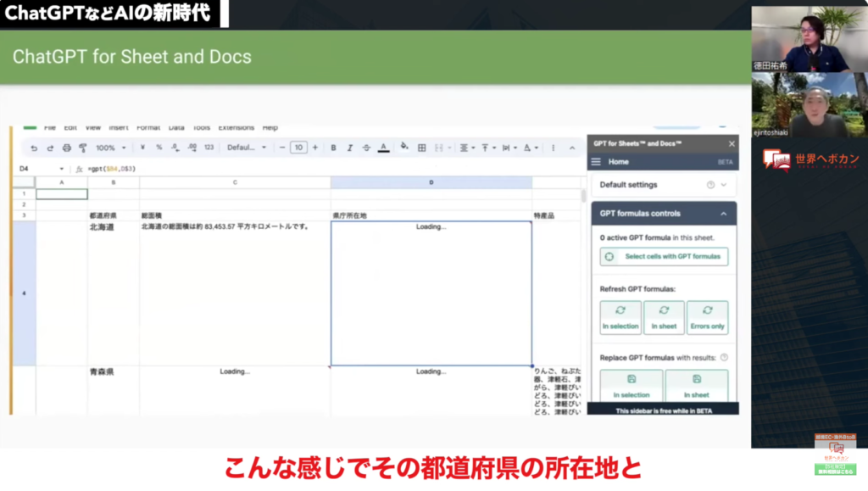This screenshot has height=491, width=868.
Task: Undo the last action in Sheets toolbar
Action: pyautogui.click(x=34, y=148)
